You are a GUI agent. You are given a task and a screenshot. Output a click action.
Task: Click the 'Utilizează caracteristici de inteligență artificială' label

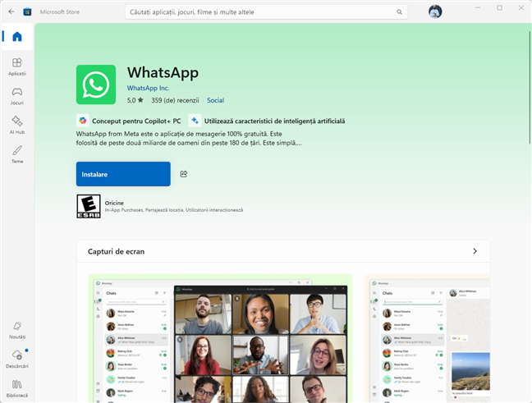click(274, 121)
